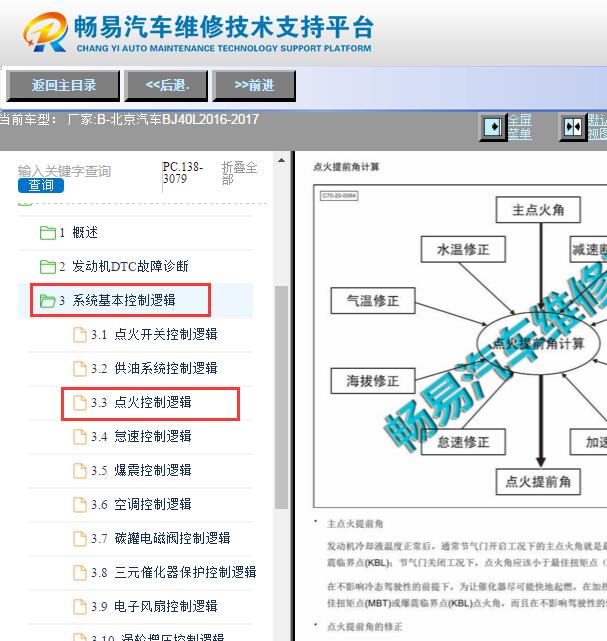This screenshot has height=641, width=607.
Task: Click the tree panel scrollbar thumb
Action: [x=281, y=397]
